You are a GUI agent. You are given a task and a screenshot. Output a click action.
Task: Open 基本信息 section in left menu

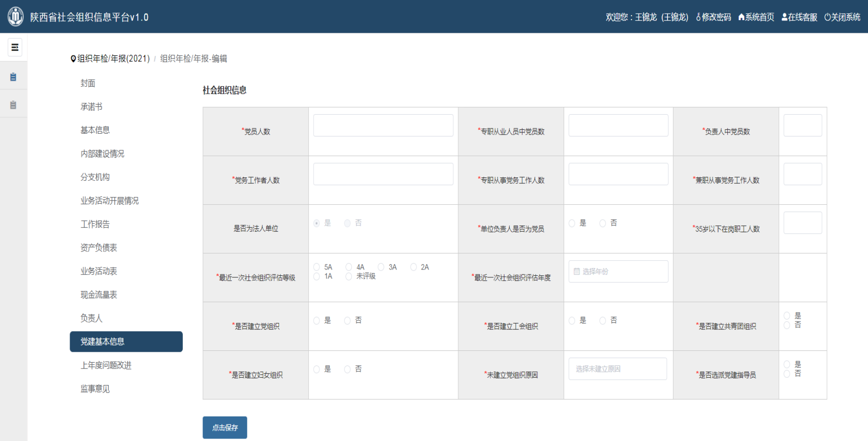coord(95,130)
